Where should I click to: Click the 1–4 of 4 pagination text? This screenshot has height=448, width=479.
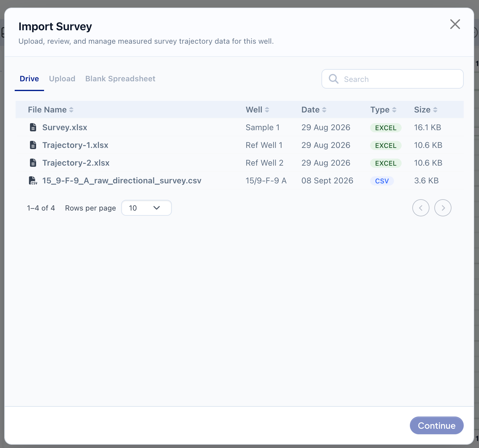click(x=41, y=208)
